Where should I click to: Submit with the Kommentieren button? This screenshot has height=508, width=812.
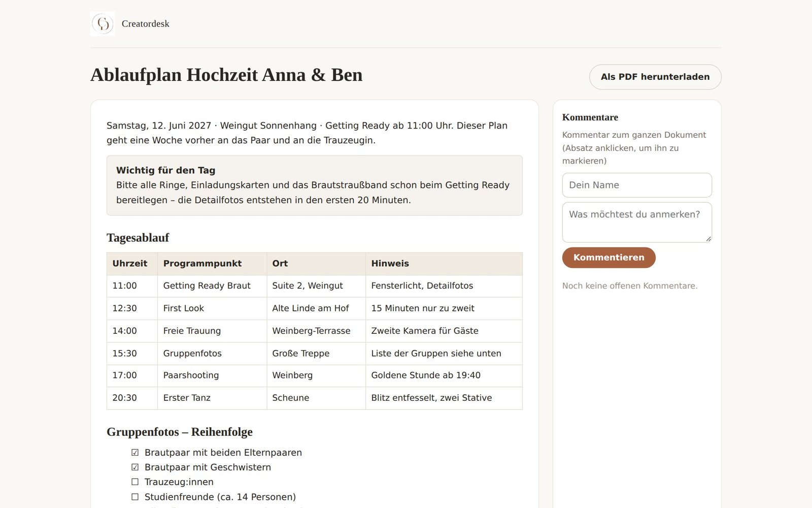pos(608,258)
